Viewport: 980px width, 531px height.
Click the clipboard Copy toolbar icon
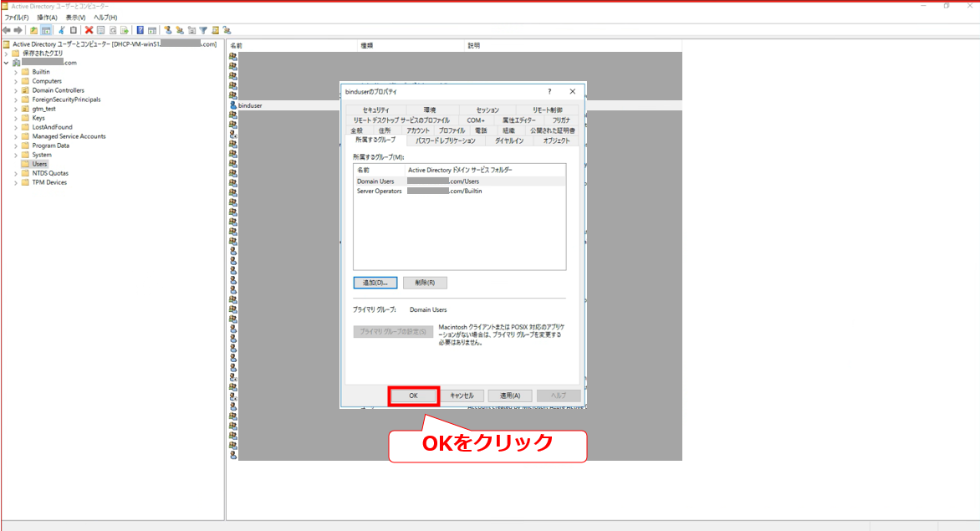pyautogui.click(x=73, y=30)
